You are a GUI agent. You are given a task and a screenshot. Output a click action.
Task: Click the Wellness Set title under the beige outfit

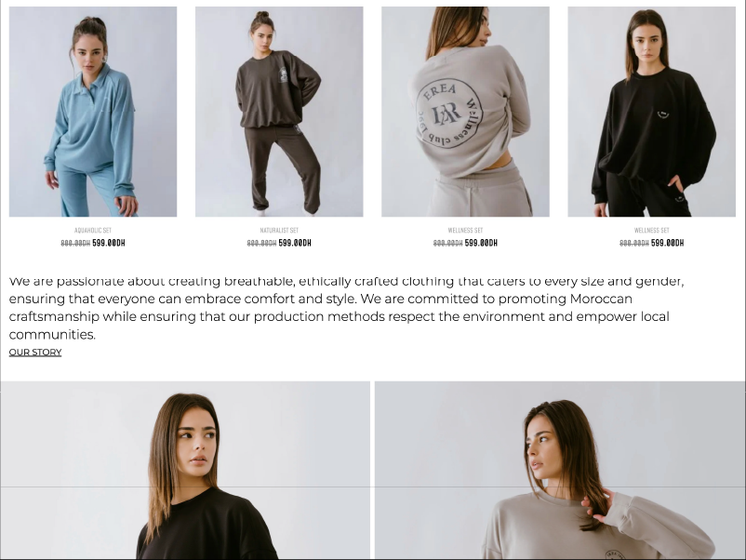click(465, 231)
